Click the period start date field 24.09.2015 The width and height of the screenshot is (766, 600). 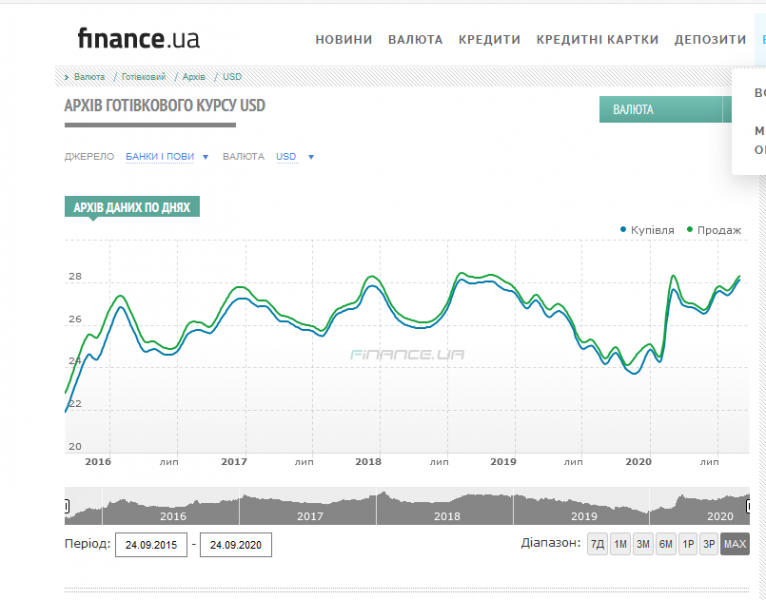(151, 545)
